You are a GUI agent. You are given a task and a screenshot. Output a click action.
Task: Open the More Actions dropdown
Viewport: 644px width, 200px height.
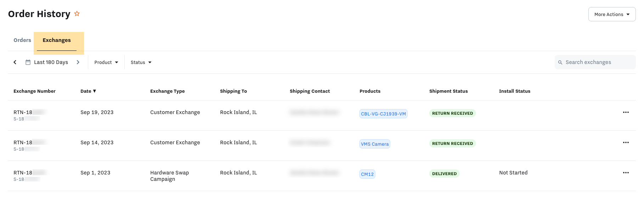click(x=612, y=15)
